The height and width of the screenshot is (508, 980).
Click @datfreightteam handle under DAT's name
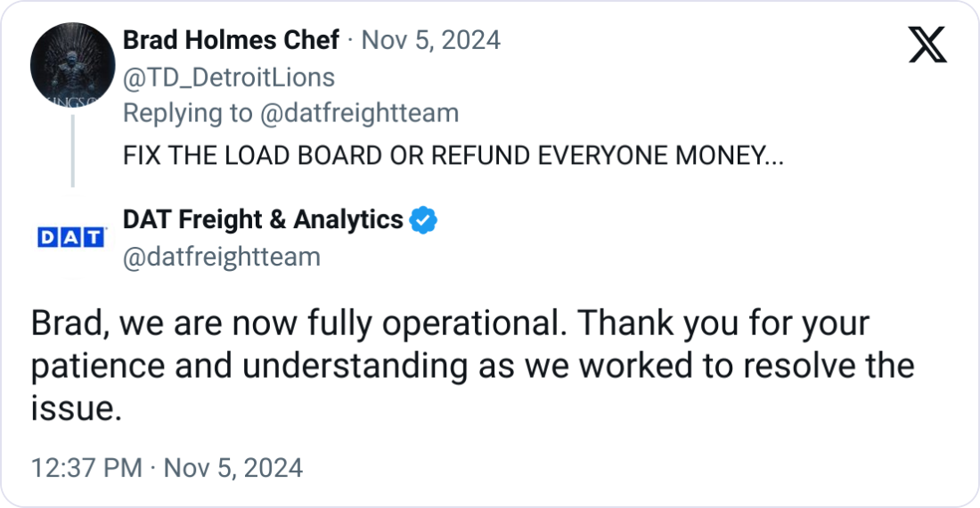pos(221,258)
